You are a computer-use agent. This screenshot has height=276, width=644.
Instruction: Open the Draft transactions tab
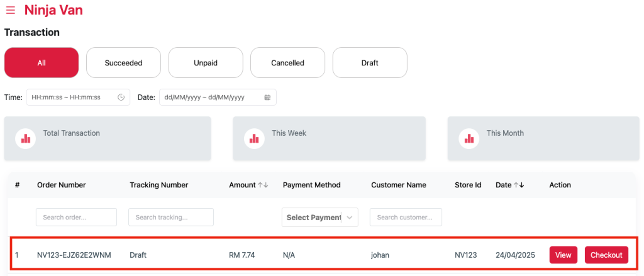[370, 63]
